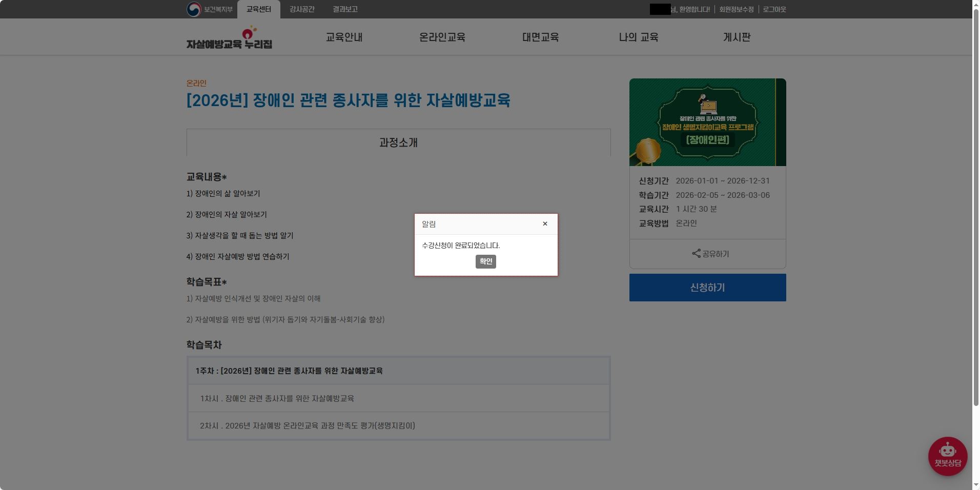
Task: Open the 온라인교육 menu
Action: point(442,37)
